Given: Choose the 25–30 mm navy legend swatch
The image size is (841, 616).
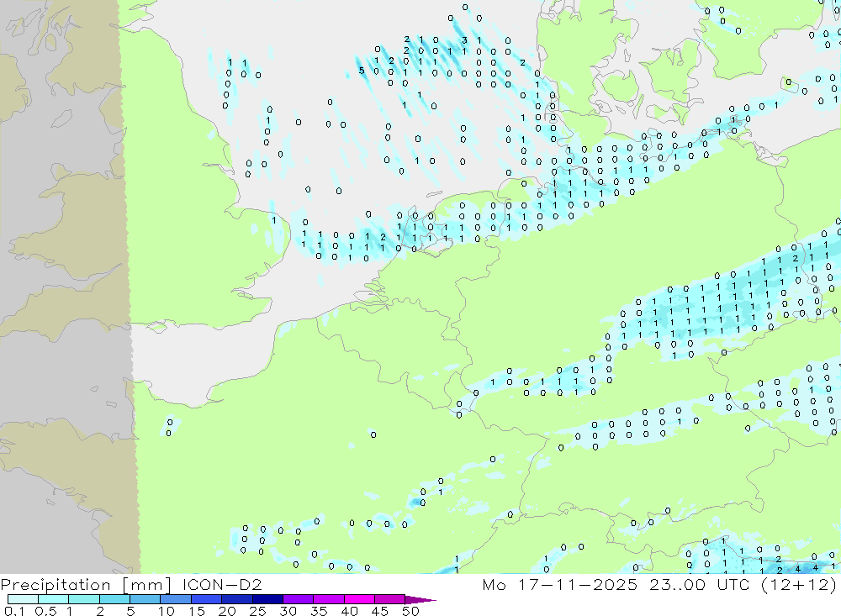Looking at the screenshot, I should click(267, 599).
